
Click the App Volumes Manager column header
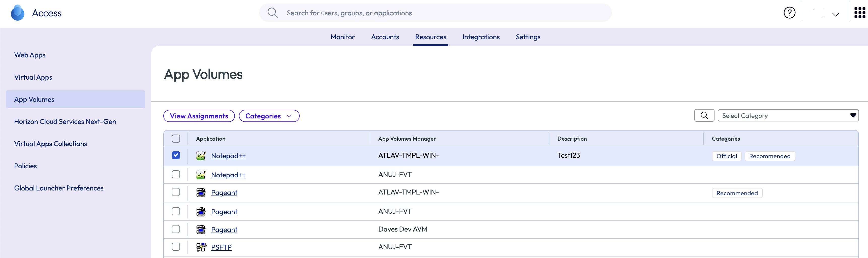click(407, 139)
